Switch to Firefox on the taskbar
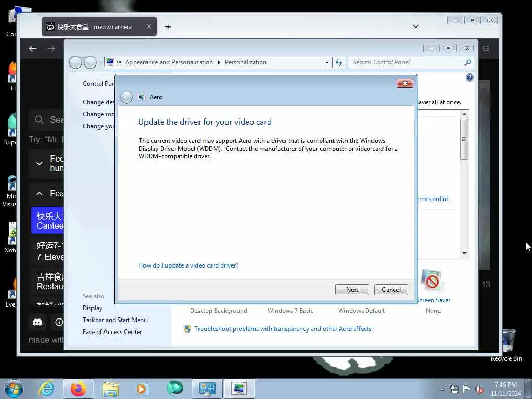 pyautogui.click(x=78, y=389)
